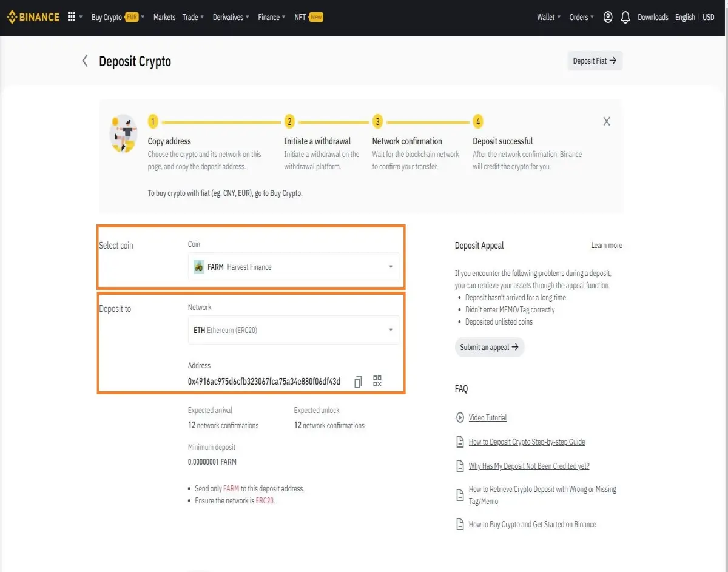This screenshot has height=572, width=728.
Task: Open How to Deposit Crypto Step-by-step Guide
Action: 527,442
